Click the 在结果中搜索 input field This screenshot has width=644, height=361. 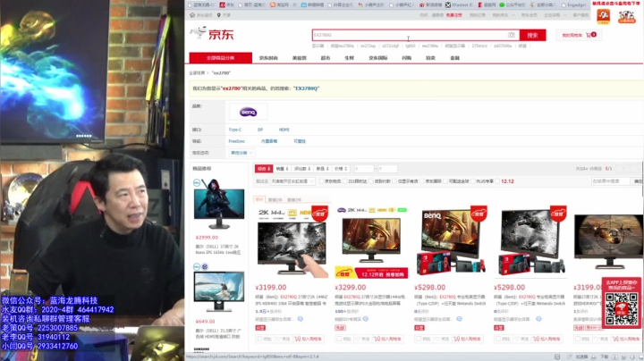tap(611, 180)
